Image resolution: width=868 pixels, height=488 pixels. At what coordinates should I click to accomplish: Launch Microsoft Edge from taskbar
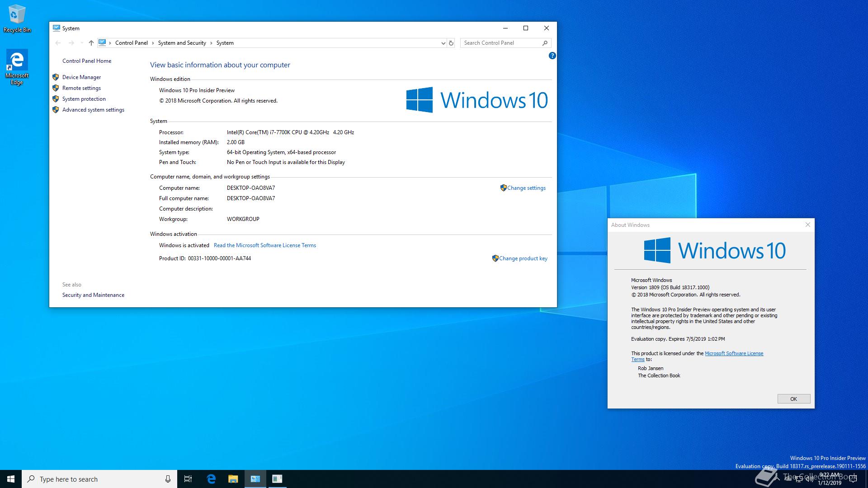tap(211, 479)
